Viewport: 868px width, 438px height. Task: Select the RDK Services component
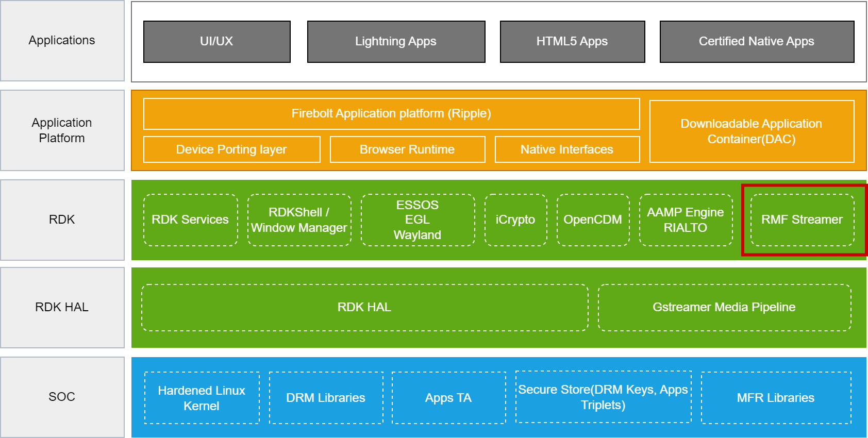coord(190,220)
